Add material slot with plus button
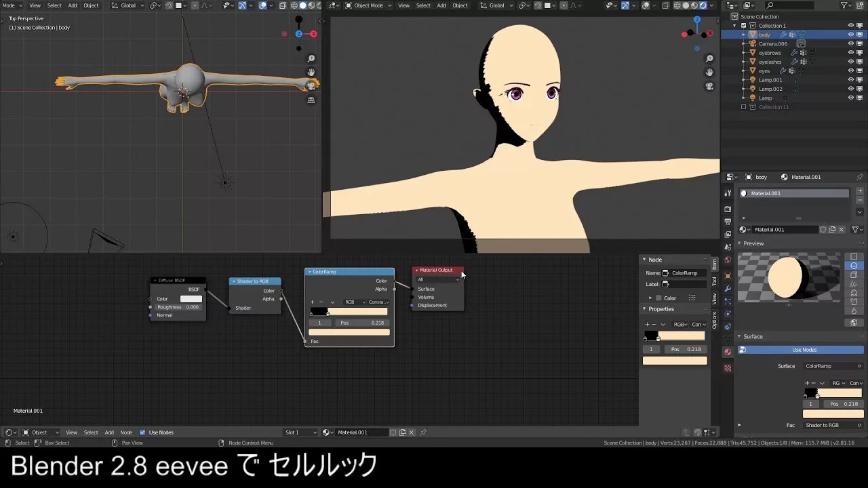The image size is (868, 488). tap(860, 191)
